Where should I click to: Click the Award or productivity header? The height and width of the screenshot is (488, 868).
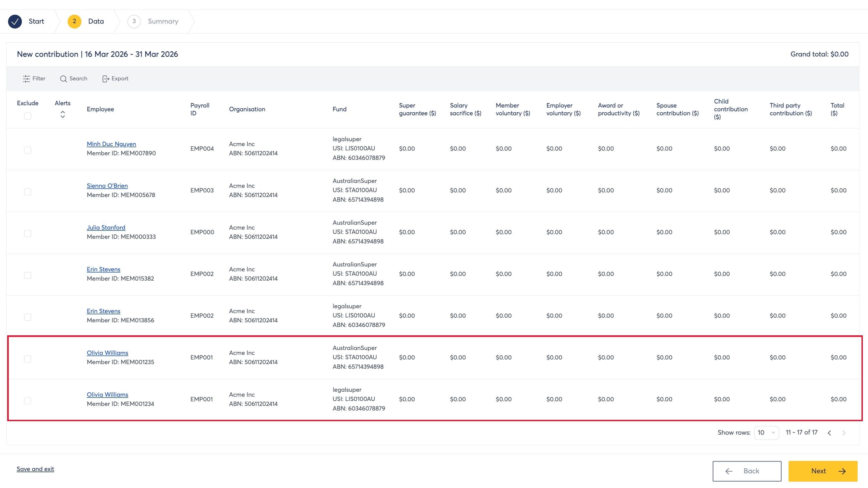coord(619,109)
